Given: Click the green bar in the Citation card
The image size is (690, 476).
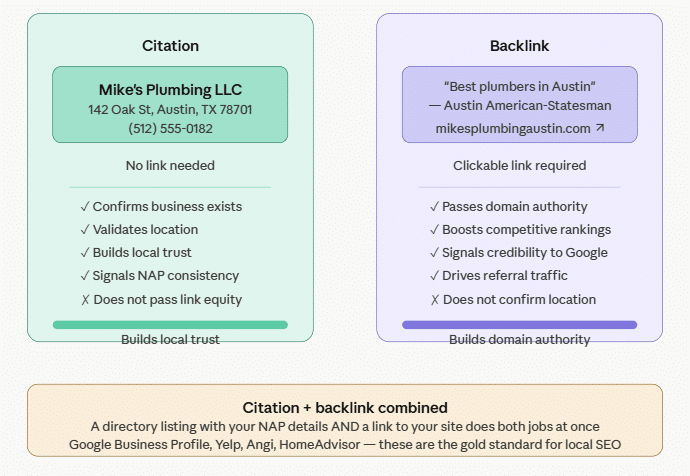Looking at the screenshot, I should (x=170, y=325).
